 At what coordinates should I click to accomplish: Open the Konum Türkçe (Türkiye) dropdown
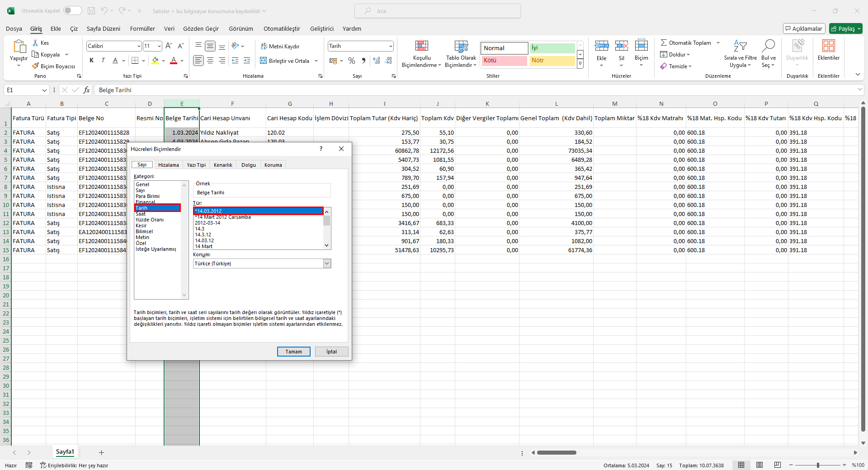(x=327, y=263)
